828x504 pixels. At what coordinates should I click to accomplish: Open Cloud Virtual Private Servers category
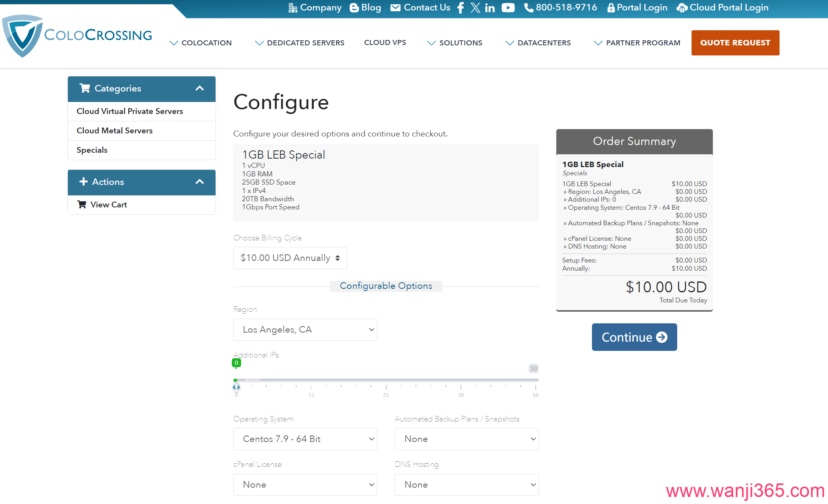(x=141, y=111)
